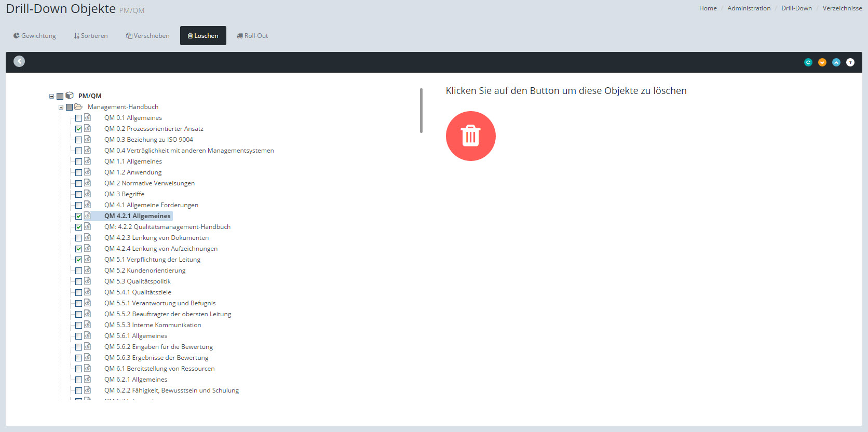Open the white question mark help icon
The image size is (868, 432).
(850, 62)
